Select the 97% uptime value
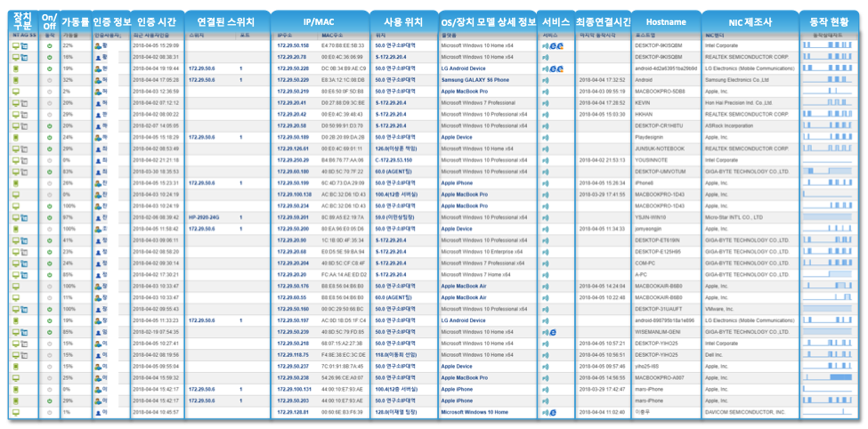868x429 pixels. tap(68, 217)
